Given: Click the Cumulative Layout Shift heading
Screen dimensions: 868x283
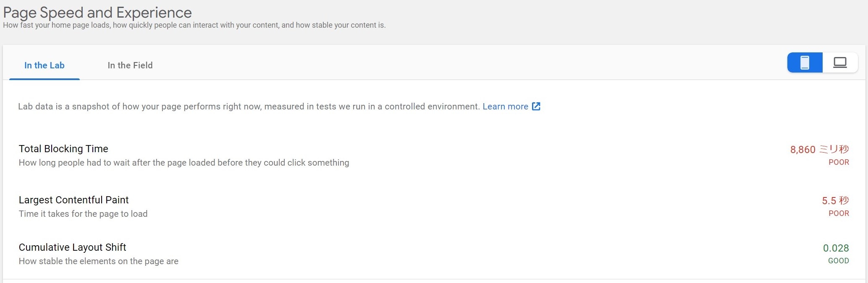Looking at the screenshot, I should click(x=72, y=247).
